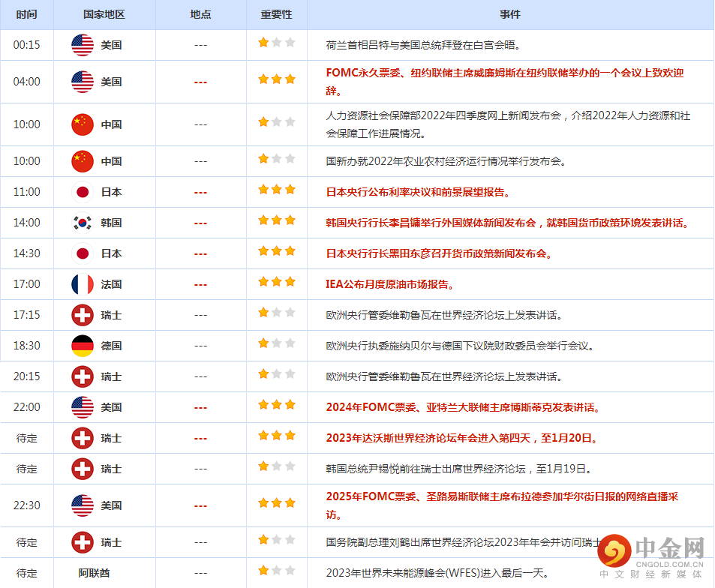Click the three-star rating in the 04:00 row

pyautogui.click(x=276, y=79)
